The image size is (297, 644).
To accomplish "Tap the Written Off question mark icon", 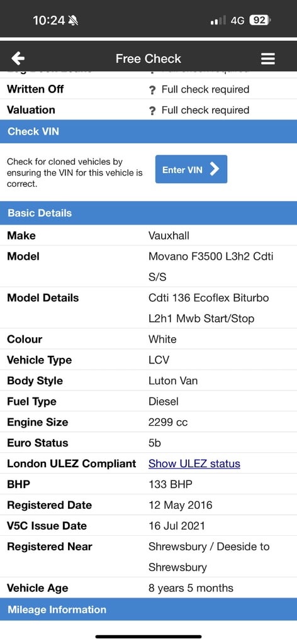I will (x=152, y=90).
